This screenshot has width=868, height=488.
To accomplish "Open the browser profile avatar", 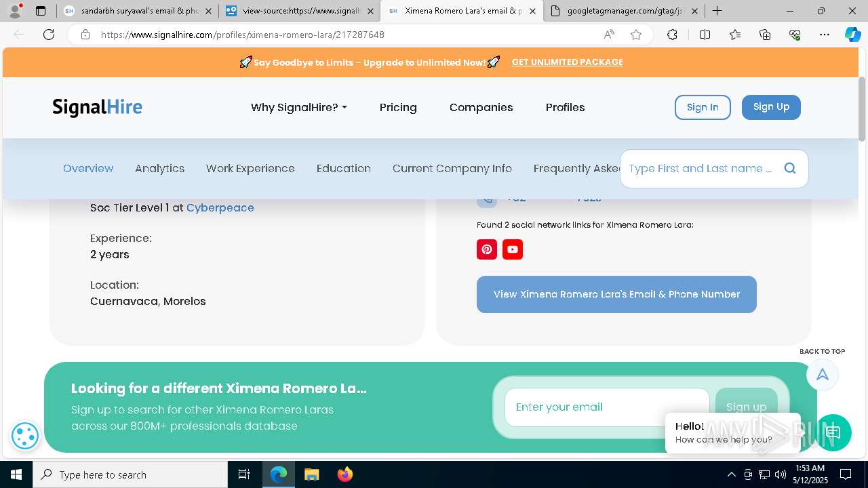I will point(15,11).
